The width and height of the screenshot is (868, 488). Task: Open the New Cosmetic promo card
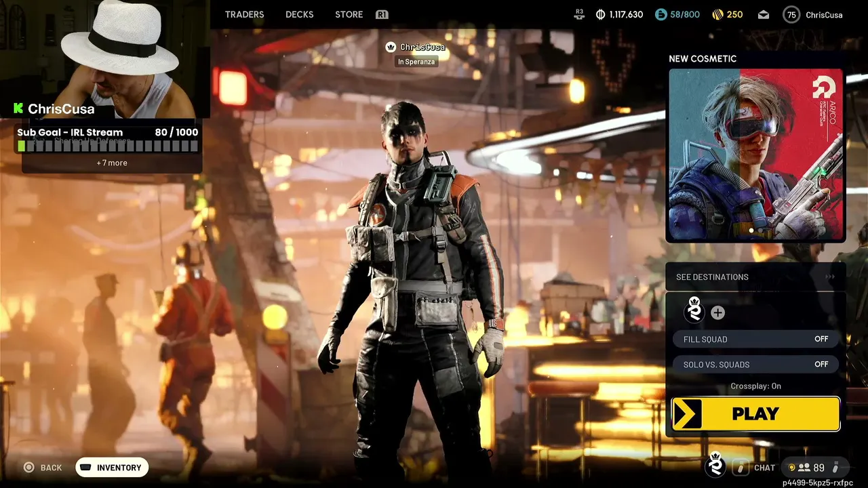(x=756, y=155)
